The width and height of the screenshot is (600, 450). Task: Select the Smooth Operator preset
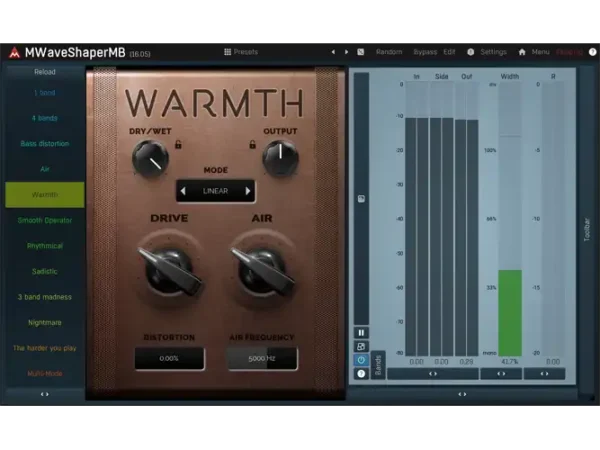tap(45, 220)
